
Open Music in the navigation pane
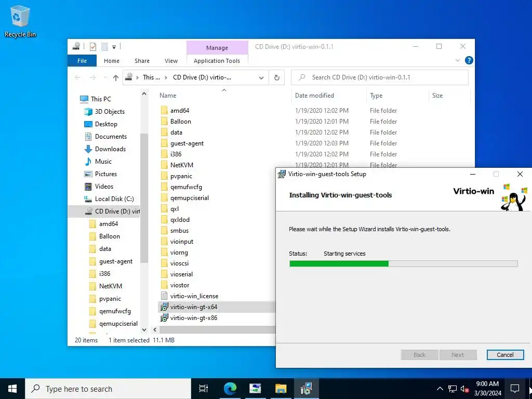point(103,162)
